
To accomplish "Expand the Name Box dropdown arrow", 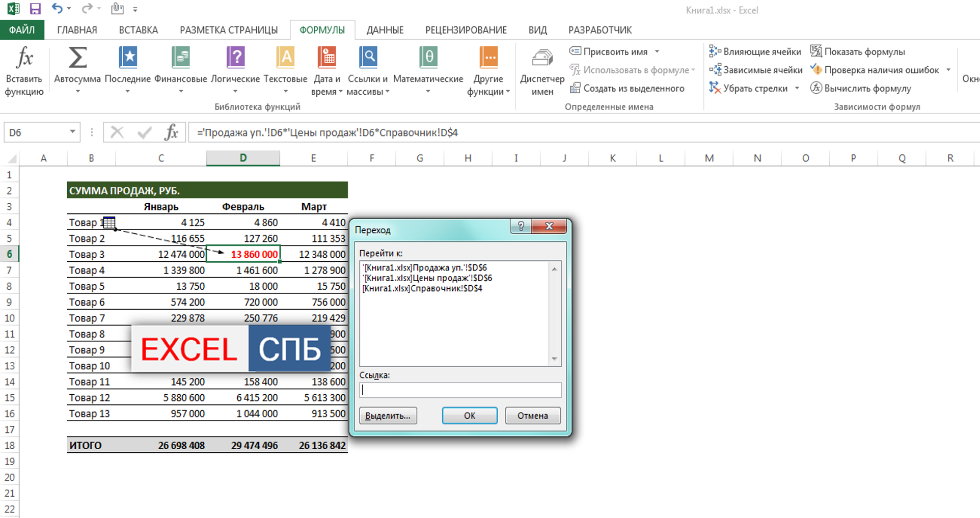I will tap(72, 132).
